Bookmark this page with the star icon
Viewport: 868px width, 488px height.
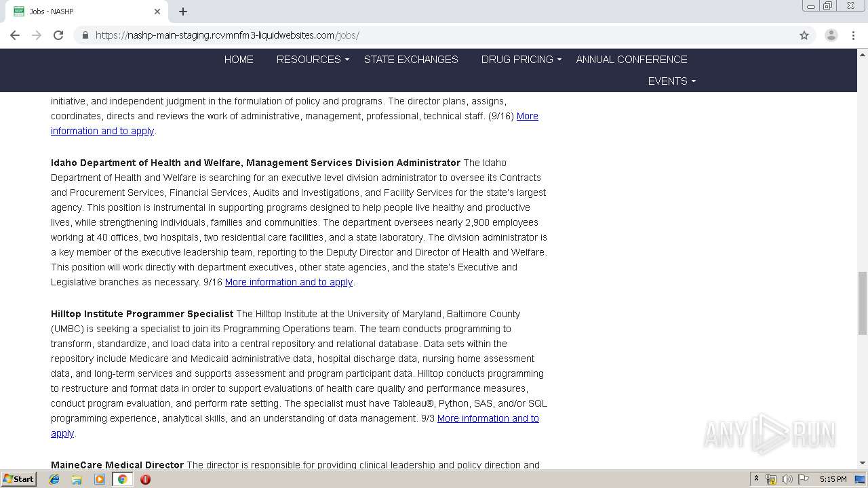pos(804,35)
